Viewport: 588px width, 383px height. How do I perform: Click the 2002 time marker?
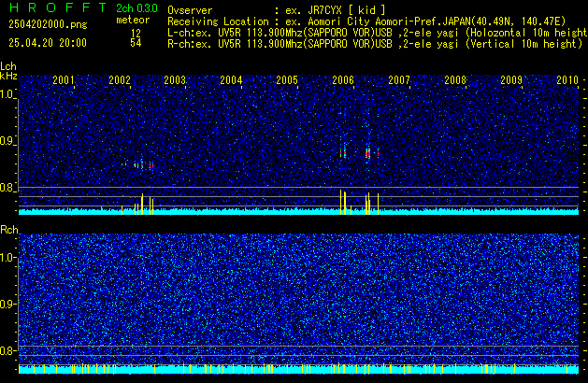[120, 80]
